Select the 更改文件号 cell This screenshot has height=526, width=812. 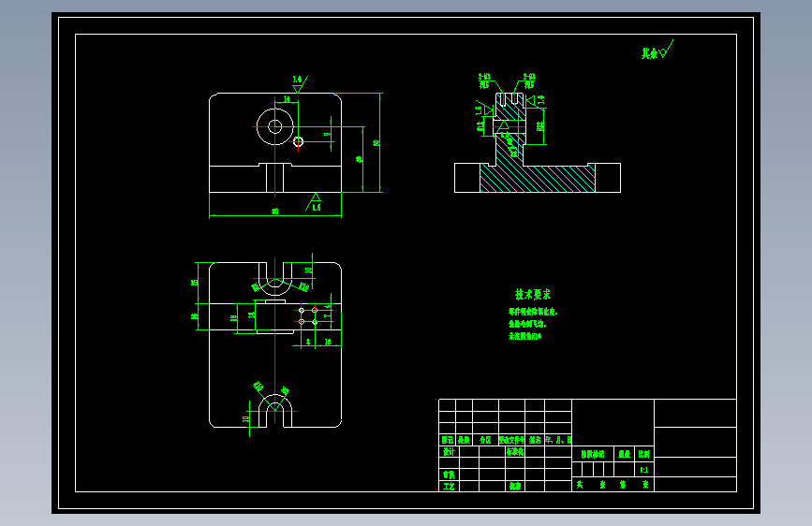pyautogui.click(x=511, y=440)
